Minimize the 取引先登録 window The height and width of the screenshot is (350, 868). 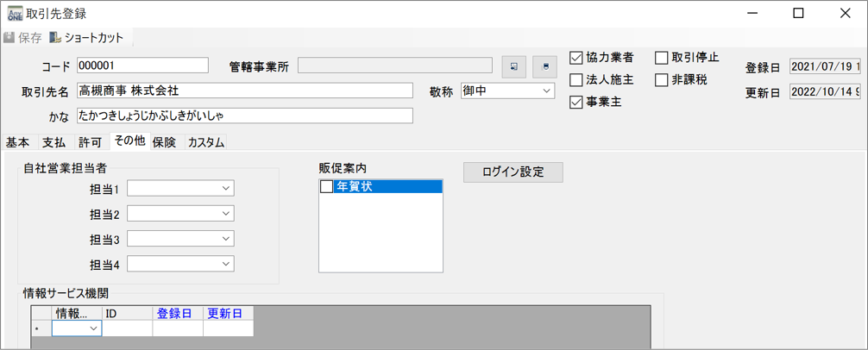point(752,14)
